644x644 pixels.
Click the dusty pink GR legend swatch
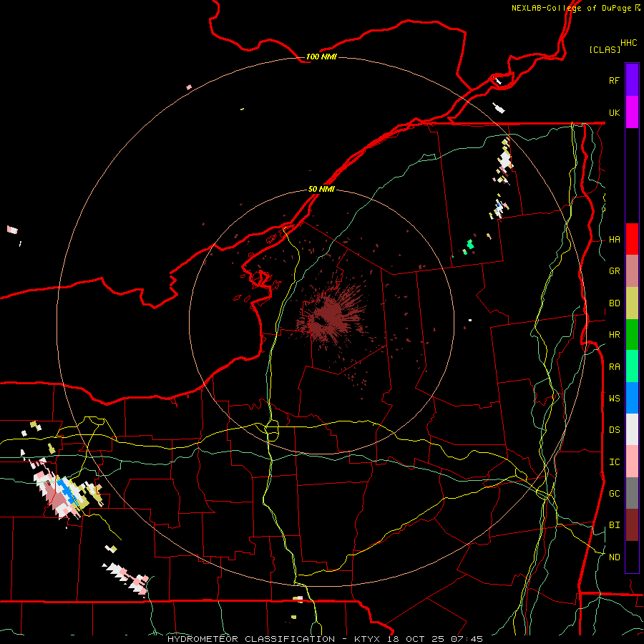tap(632, 271)
